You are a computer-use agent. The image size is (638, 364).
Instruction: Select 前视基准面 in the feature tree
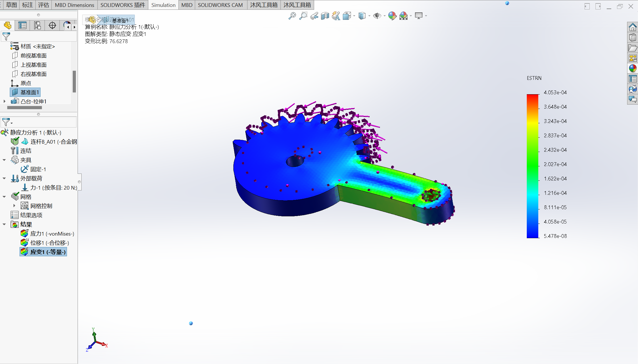point(29,55)
